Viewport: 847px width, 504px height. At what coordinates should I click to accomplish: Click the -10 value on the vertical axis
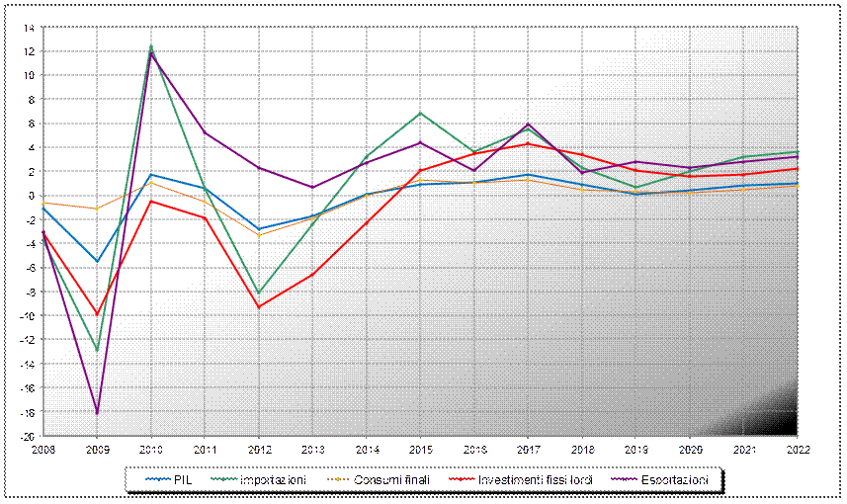click(x=28, y=315)
